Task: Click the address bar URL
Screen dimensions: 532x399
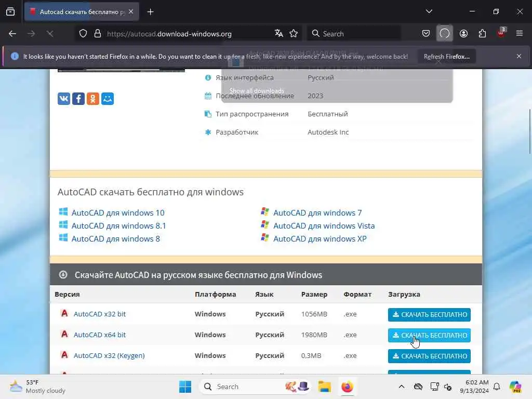Action: 169,34
